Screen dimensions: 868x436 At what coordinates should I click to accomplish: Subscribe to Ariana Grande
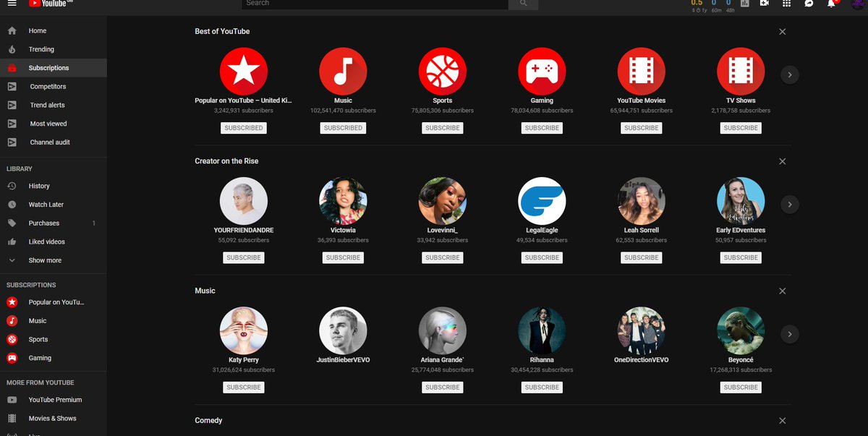443,387
